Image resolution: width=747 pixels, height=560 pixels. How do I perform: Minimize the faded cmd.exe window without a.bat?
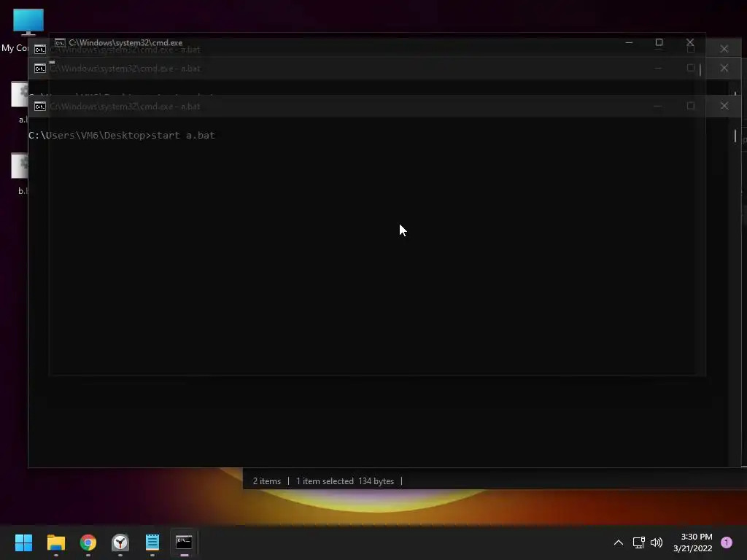pyautogui.click(x=629, y=42)
